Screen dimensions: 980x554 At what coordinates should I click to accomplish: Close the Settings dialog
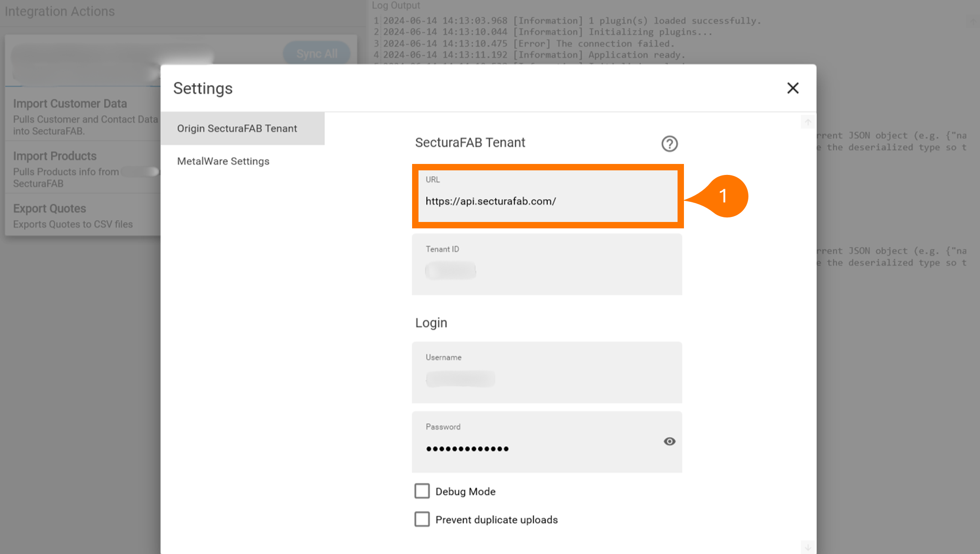point(793,88)
